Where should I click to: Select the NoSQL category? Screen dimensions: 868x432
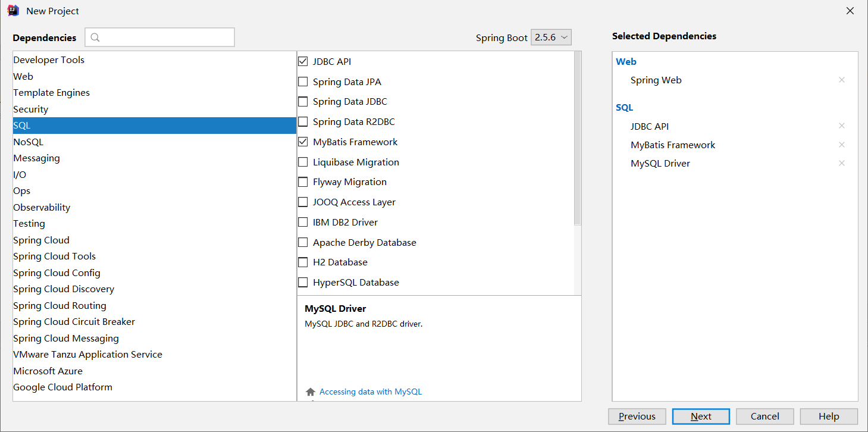coord(155,142)
